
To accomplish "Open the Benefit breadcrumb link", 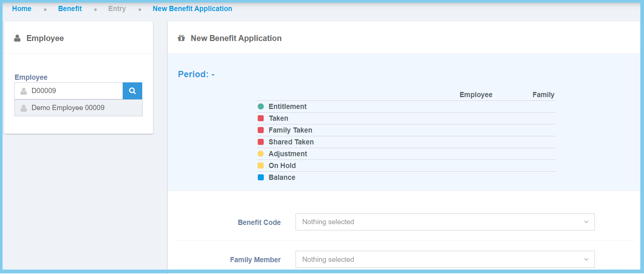I will click(70, 9).
